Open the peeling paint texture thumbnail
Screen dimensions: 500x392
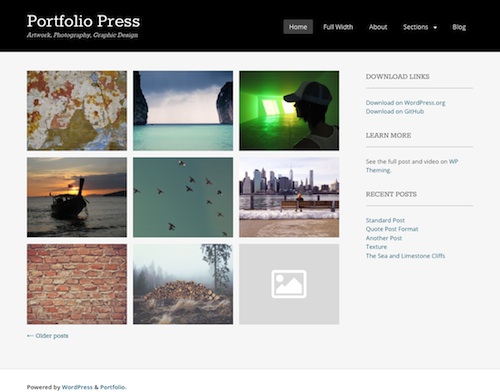click(x=77, y=111)
